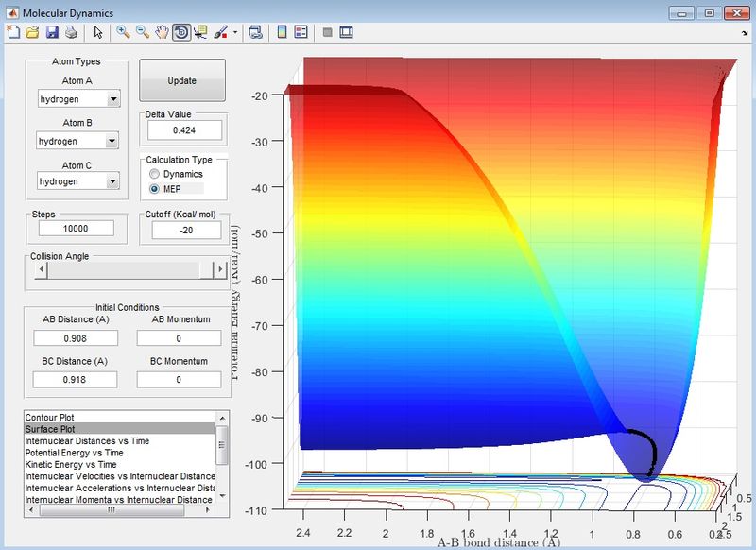The height and width of the screenshot is (550, 756).
Task: Select the Zoom In magnifier tool
Action: tap(123, 32)
